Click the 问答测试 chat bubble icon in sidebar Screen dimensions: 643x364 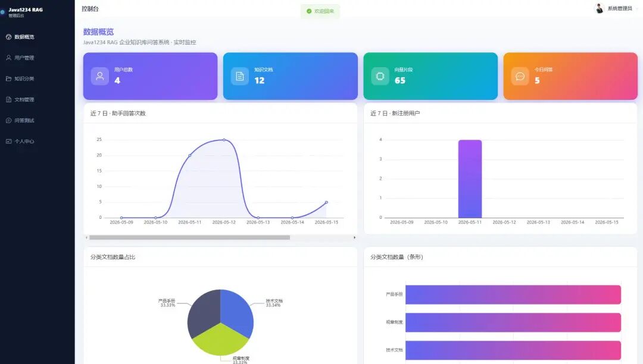tap(8, 120)
